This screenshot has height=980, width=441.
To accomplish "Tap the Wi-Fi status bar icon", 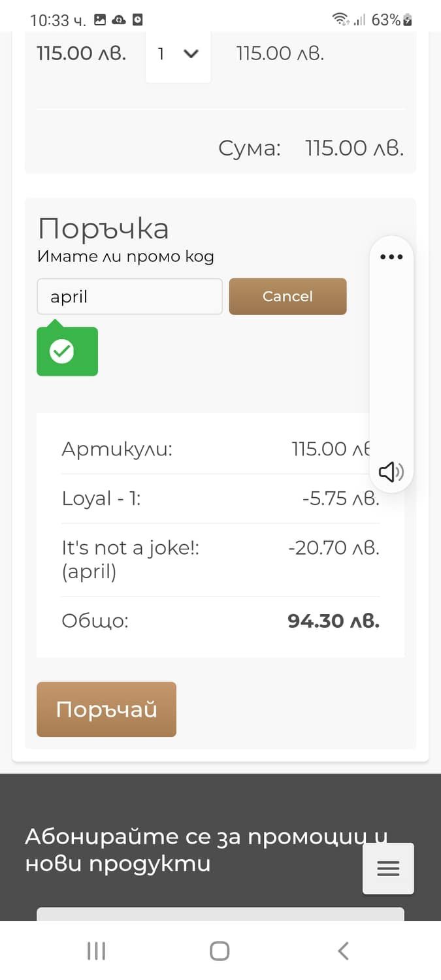I will (x=340, y=20).
